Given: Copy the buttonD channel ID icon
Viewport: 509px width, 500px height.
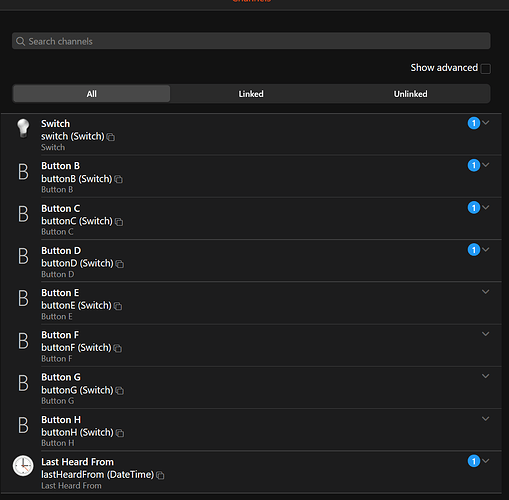Looking at the screenshot, I should 120,264.
